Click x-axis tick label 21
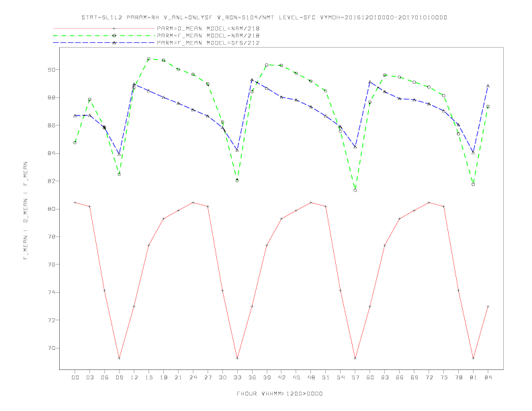 point(179,377)
